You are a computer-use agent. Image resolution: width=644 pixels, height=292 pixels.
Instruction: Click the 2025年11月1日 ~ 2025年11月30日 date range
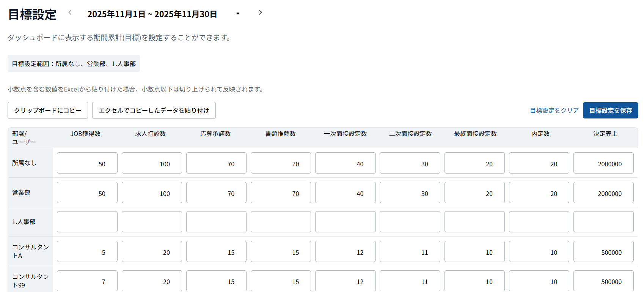tap(152, 14)
